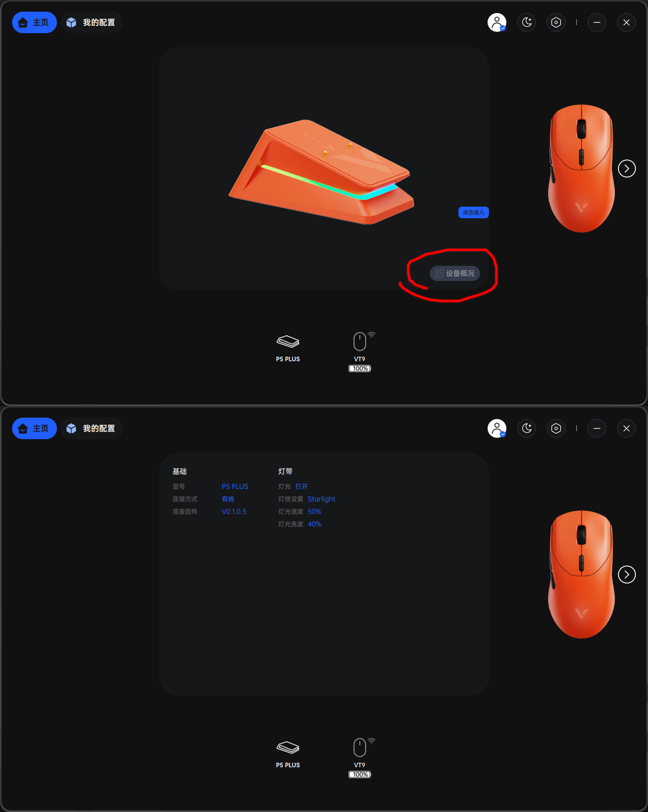Image resolution: width=648 pixels, height=812 pixels.
Task: Click next-device arrow in the dock-image window
Action: pyautogui.click(x=626, y=168)
